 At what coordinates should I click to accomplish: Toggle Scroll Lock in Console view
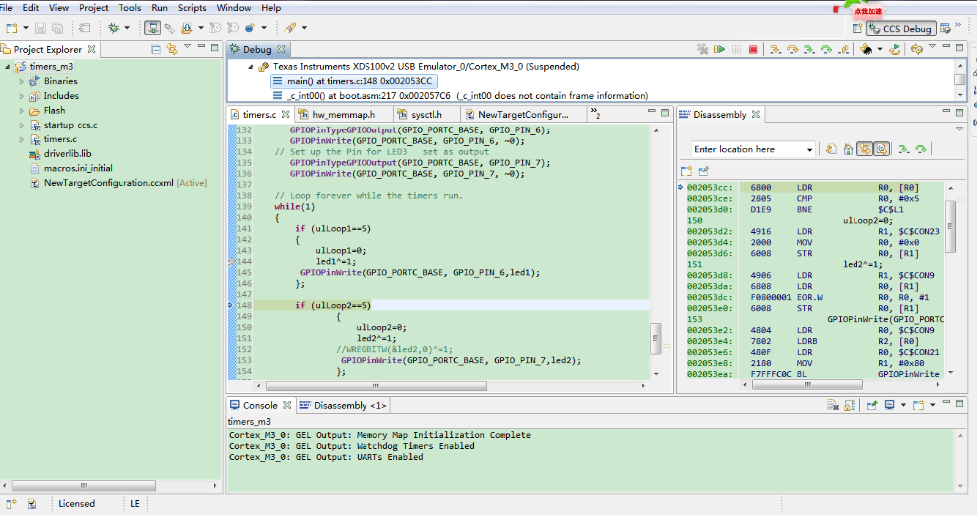[x=850, y=405]
